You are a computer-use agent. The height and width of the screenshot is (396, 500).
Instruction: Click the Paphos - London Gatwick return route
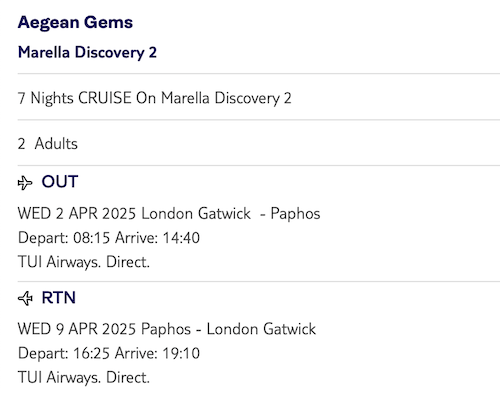(x=228, y=329)
